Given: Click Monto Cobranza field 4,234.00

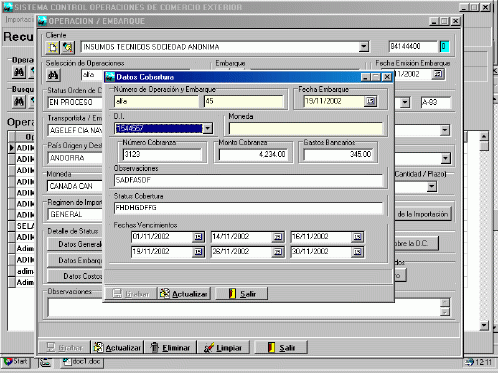Looking at the screenshot, I should 253,154.
